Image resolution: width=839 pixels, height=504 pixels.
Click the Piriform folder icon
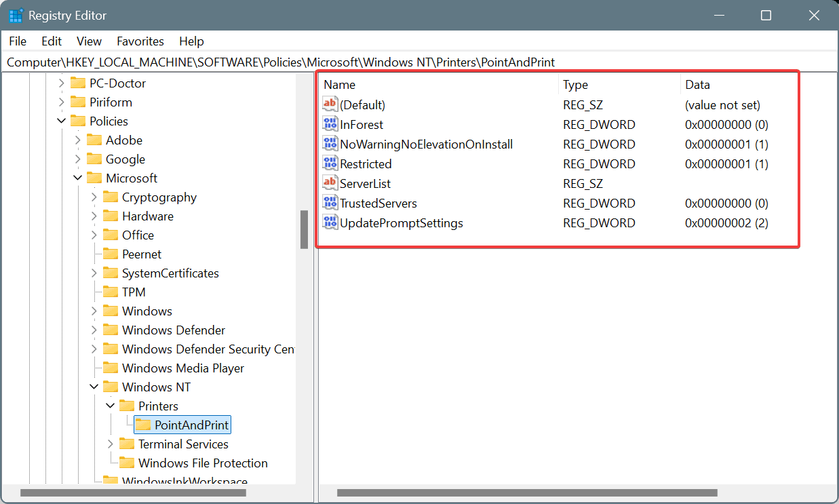pyautogui.click(x=78, y=102)
